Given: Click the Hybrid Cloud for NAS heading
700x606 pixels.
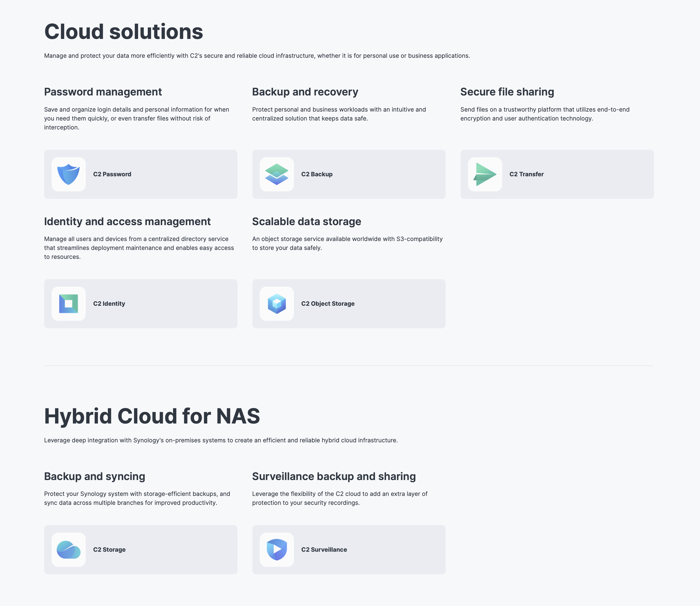Looking at the screenshot, I should pyautogui.click(x=152, y=416).
